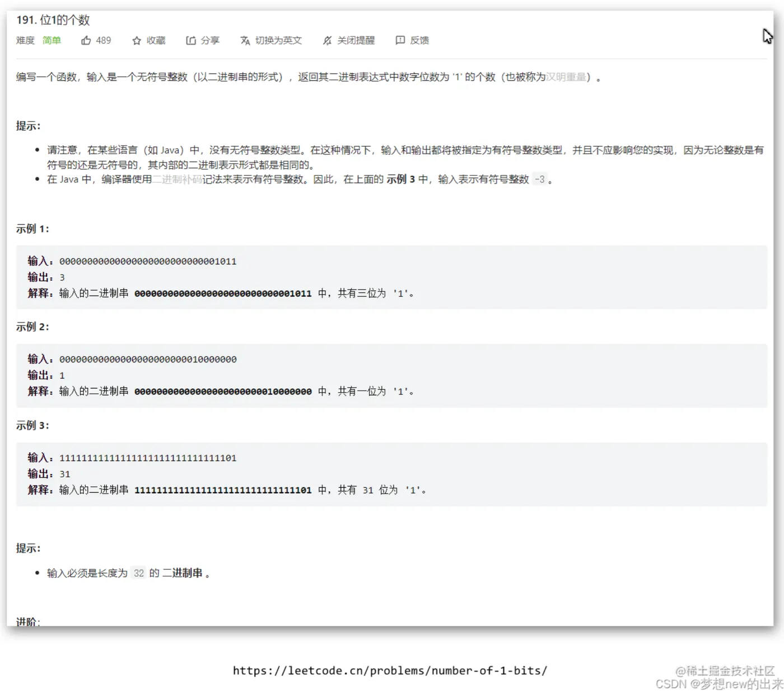Image resolution: width=784 pixels, height=693 pixels.
Task: Click the 示例 2 heading
Action: click(x=32, y=327)
